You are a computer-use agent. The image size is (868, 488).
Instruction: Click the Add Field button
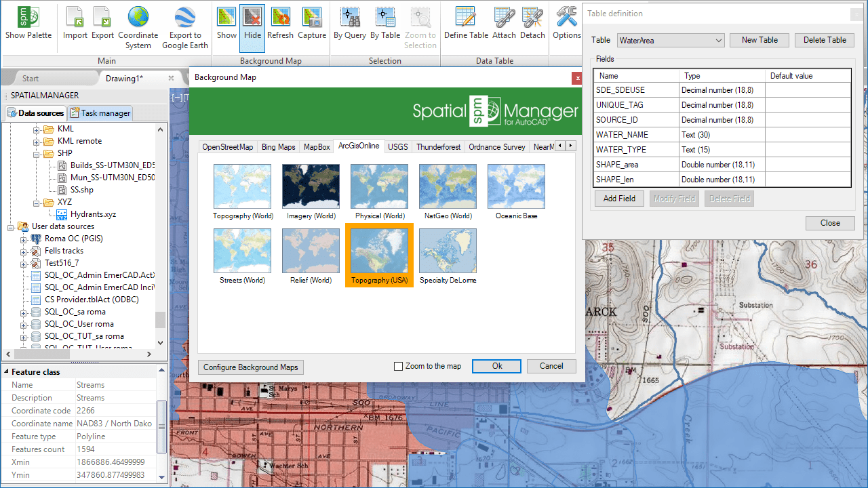pos(619,199)
